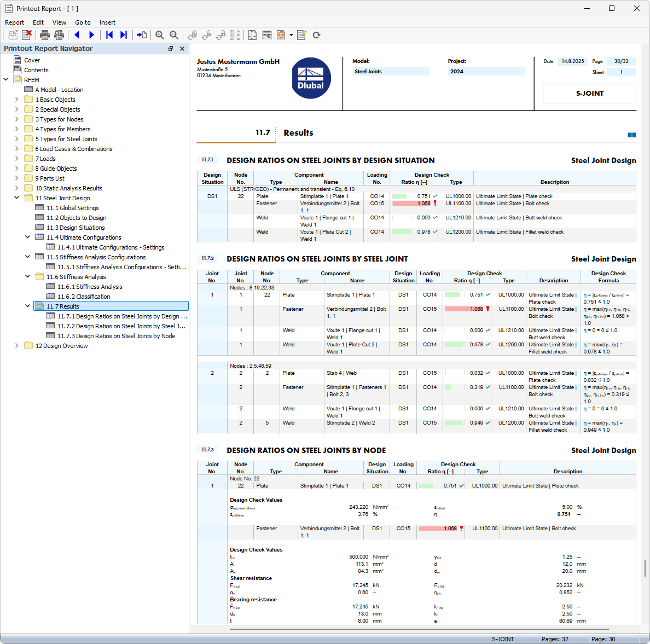Go to next page with right arrow
Screen dimensions: 650x644
91,35
